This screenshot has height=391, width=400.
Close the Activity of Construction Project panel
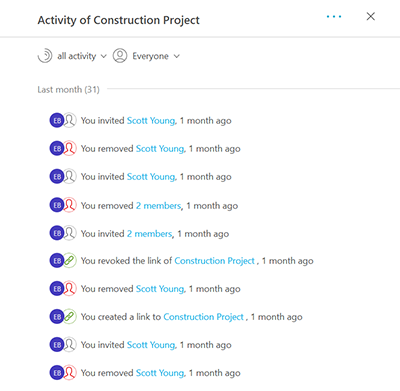click(371, 16)
